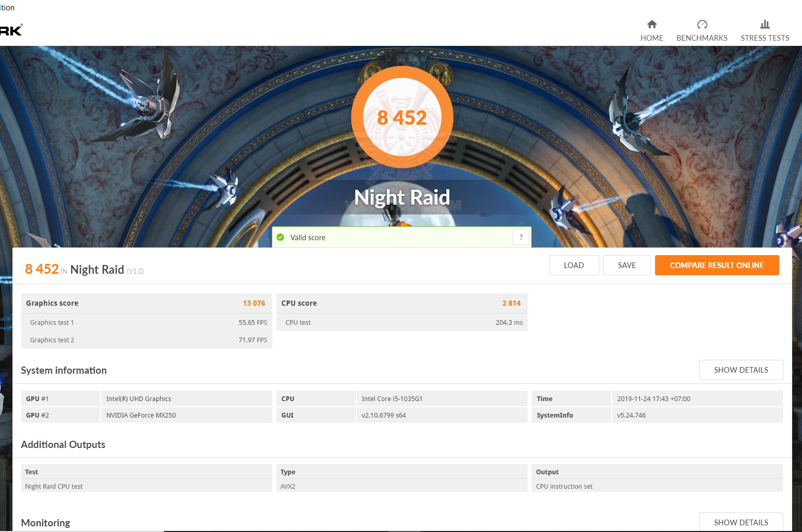This screenshot has height=532, width=802.
Task: Click the Stress Tests bar chart icon
Action: pos(765,24)
